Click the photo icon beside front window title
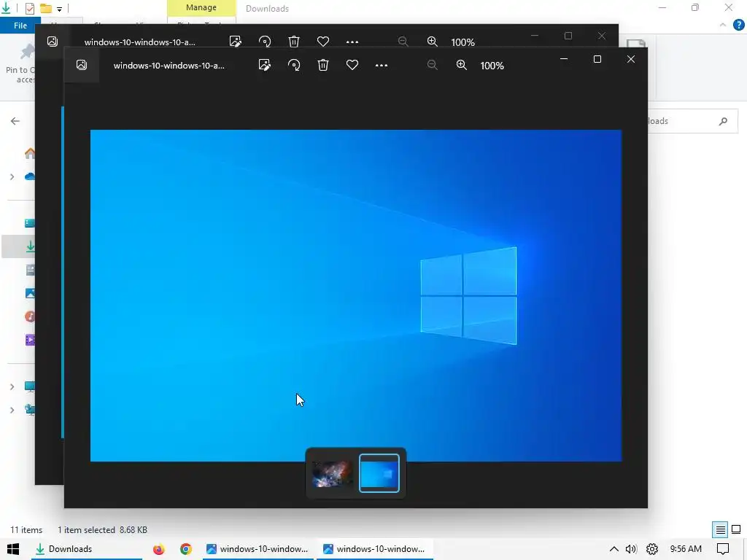 (x=82, y=65)
